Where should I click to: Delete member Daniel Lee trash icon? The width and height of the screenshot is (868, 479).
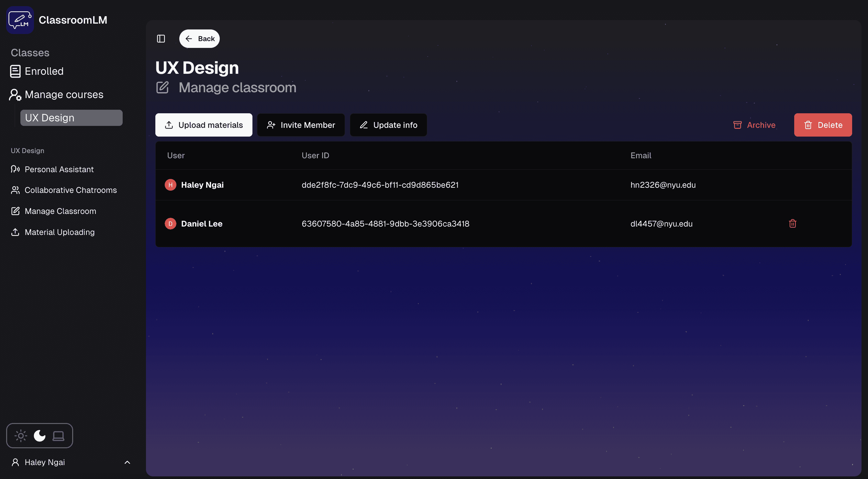[792, 224]
